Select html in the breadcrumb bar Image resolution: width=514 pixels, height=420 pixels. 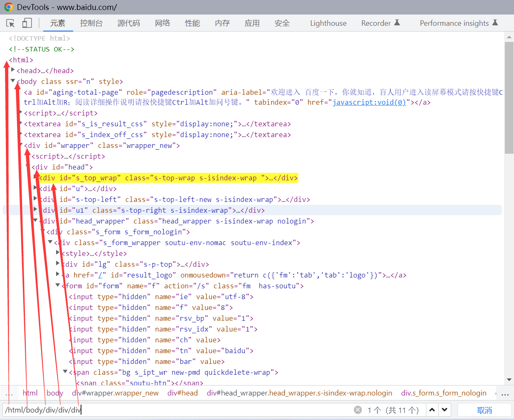30,393
